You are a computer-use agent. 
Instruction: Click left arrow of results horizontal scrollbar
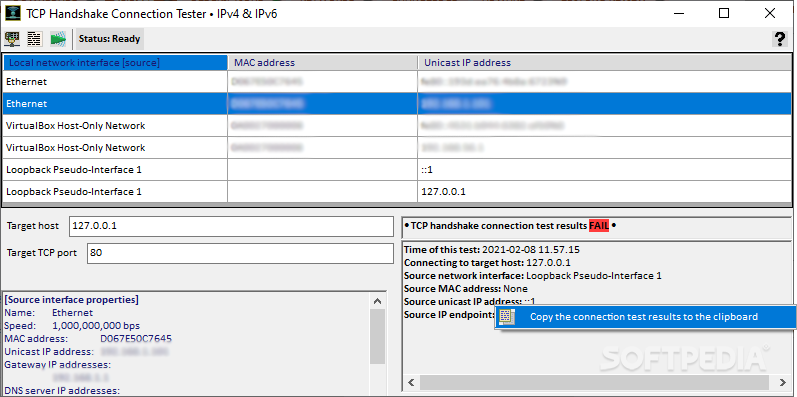[411, 382]
